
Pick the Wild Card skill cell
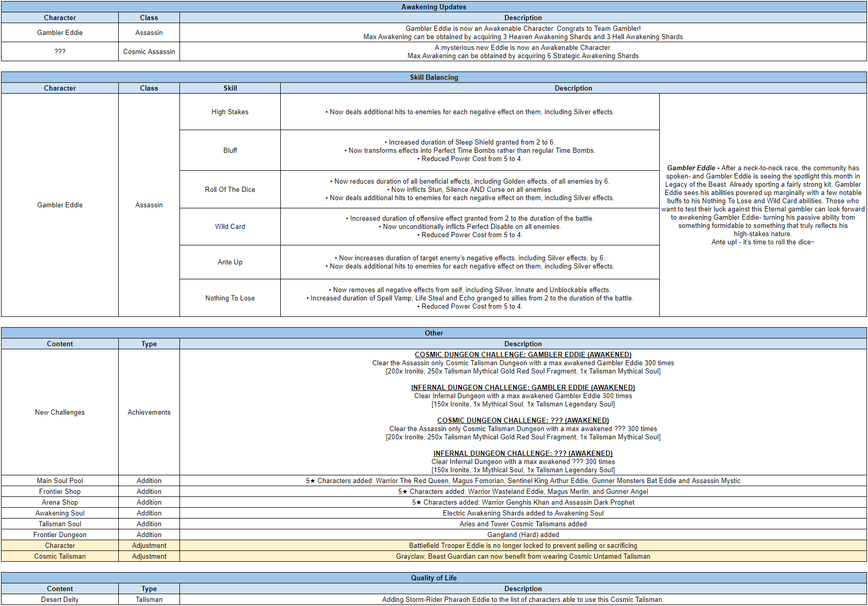pyautogui.click(x=230, y=226)
